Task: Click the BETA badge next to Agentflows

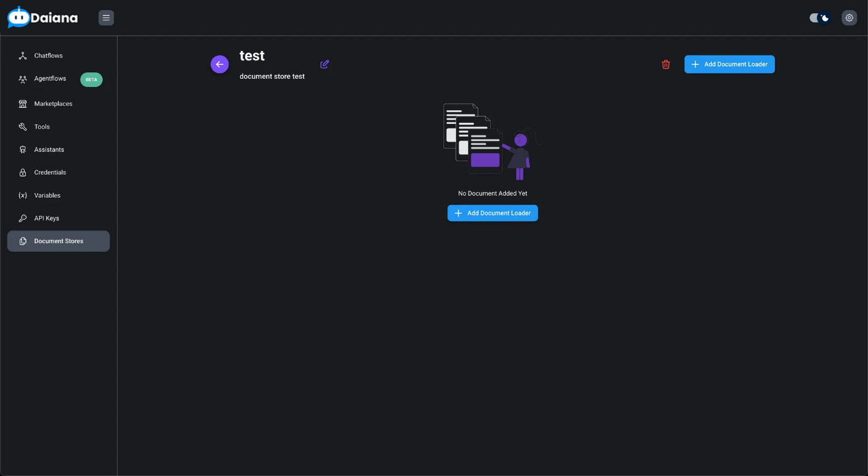Action: [91, 79]
